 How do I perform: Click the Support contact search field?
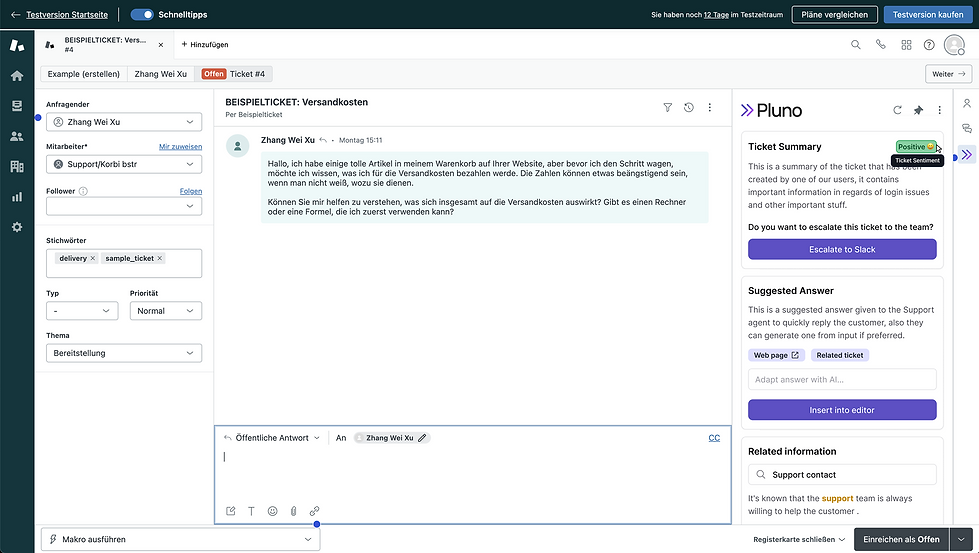pos(842,474)
